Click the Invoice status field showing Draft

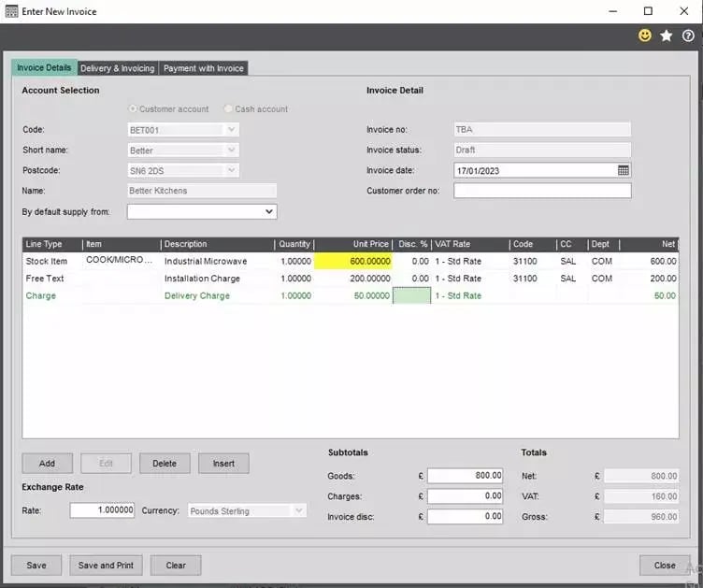click(x=542, y=150)
